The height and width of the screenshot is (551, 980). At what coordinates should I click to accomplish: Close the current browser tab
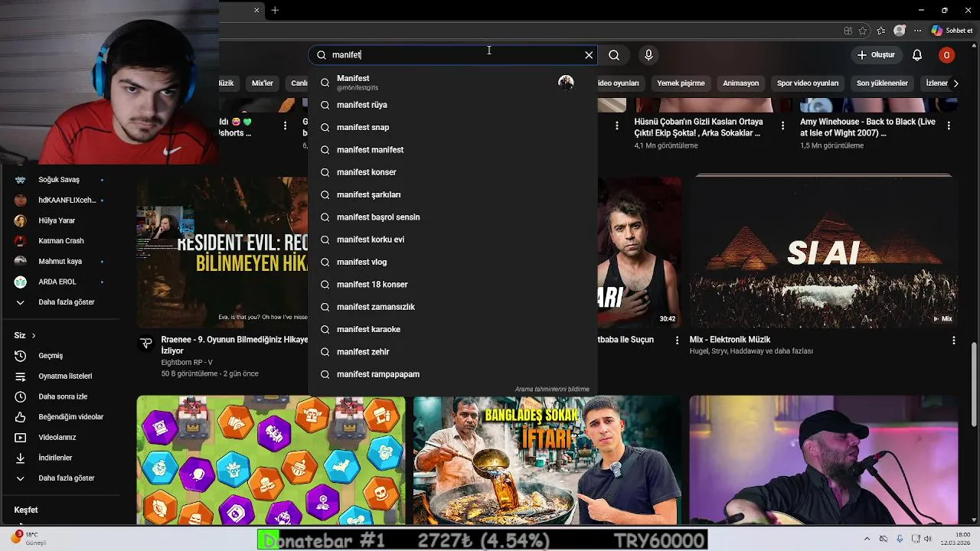256,10
